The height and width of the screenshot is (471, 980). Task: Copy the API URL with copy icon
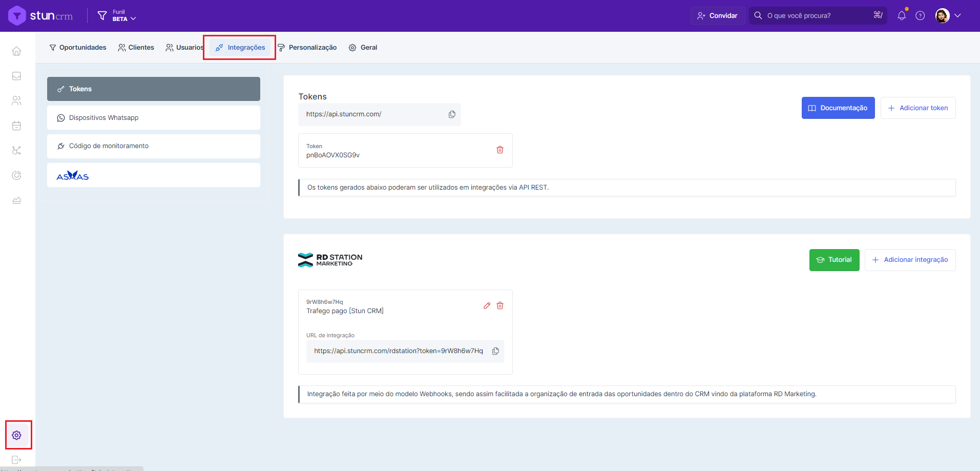click(452, 114)
